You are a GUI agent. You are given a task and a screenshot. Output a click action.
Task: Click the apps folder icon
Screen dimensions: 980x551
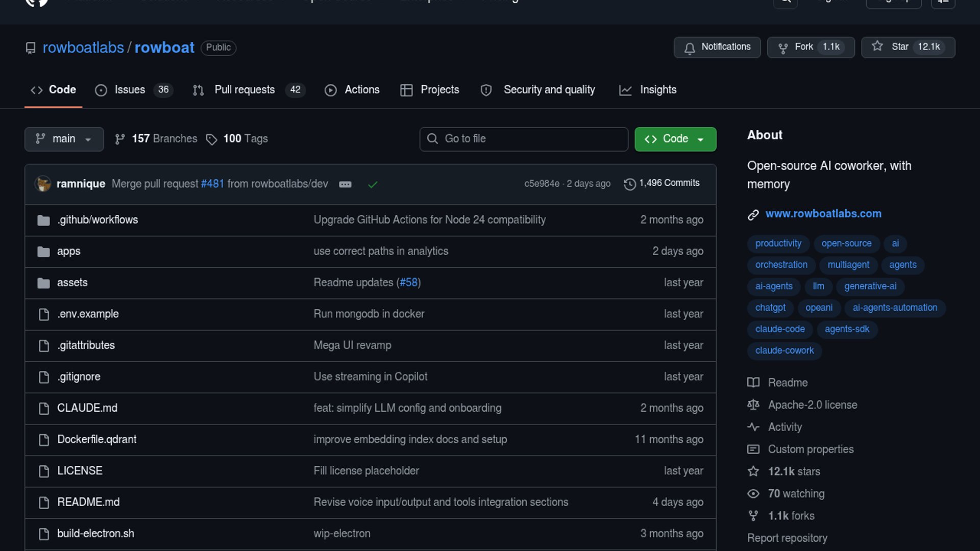[43, 252]
